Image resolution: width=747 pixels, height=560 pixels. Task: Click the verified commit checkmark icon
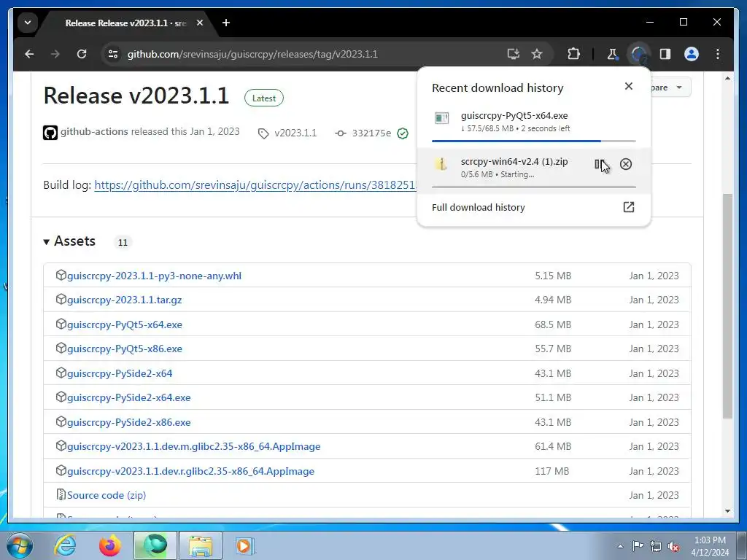coord(403,133)
